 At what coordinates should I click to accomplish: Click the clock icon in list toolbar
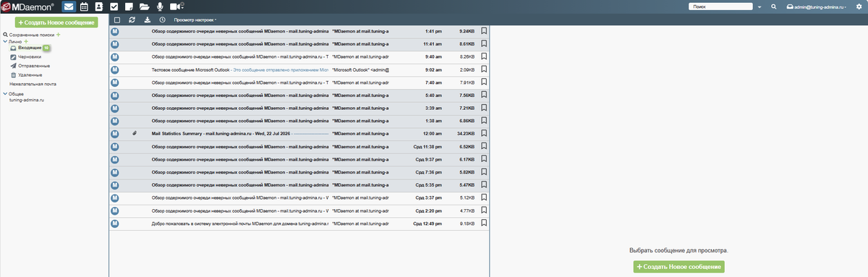tap(162, 20)
